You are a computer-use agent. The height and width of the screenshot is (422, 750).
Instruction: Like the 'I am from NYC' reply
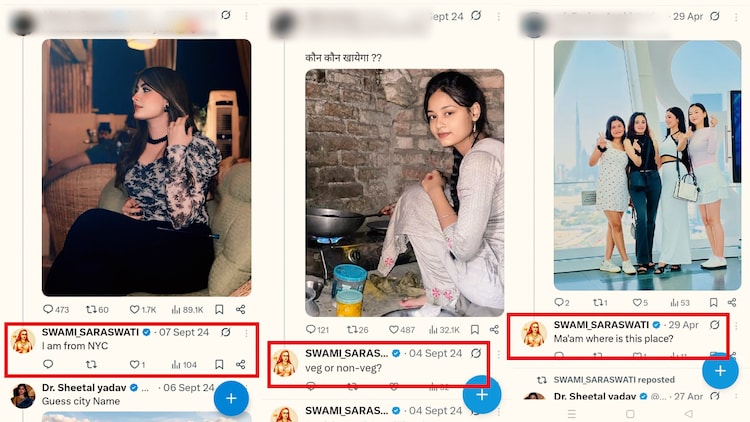pos(135,365)
